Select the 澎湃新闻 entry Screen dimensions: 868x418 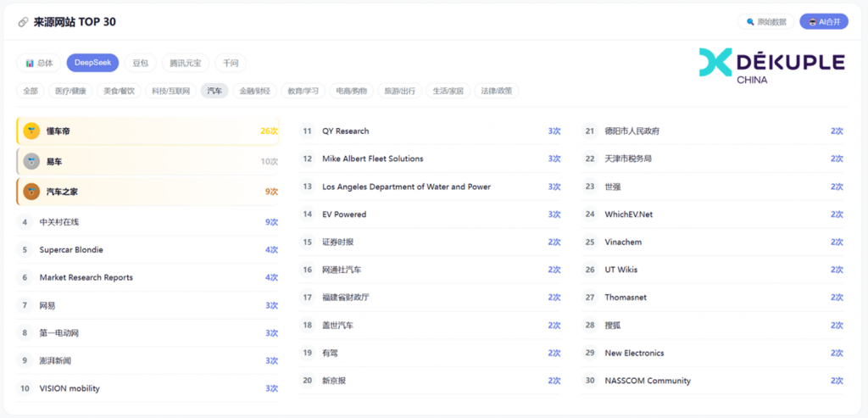tap(147, 360)
